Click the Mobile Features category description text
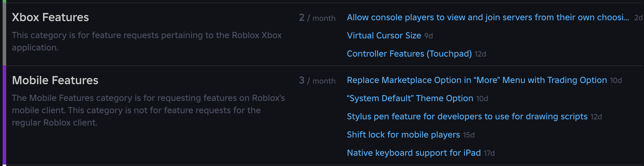This screenshot has width=644, height=166. (x=148, y=110)
